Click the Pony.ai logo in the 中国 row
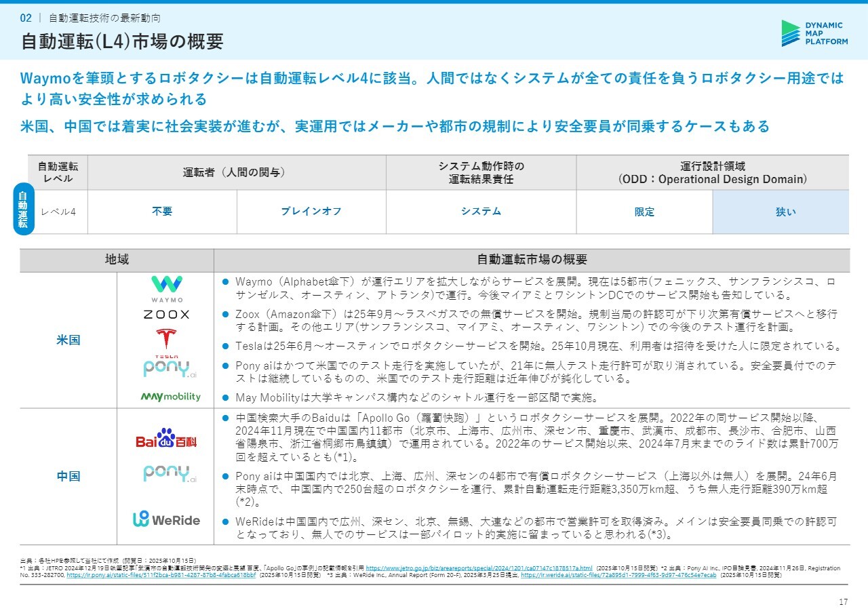Image resolution: width=868 pixels, height=613 pixels. [170, 473]
